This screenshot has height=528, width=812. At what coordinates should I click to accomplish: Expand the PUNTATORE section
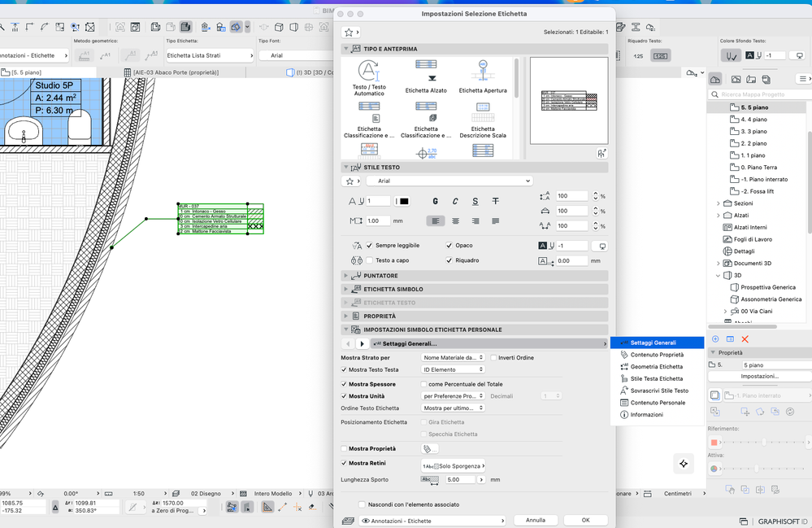[x=474, y=276]
